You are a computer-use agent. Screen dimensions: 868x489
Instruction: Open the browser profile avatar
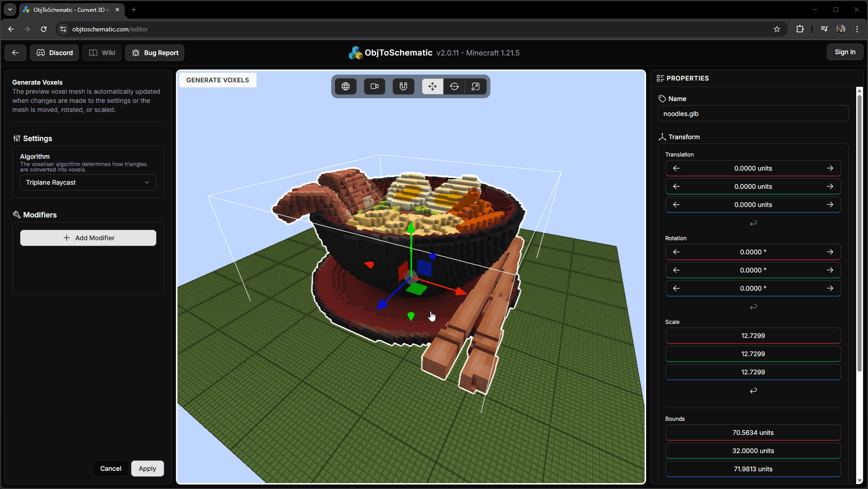tap(841, 29)
